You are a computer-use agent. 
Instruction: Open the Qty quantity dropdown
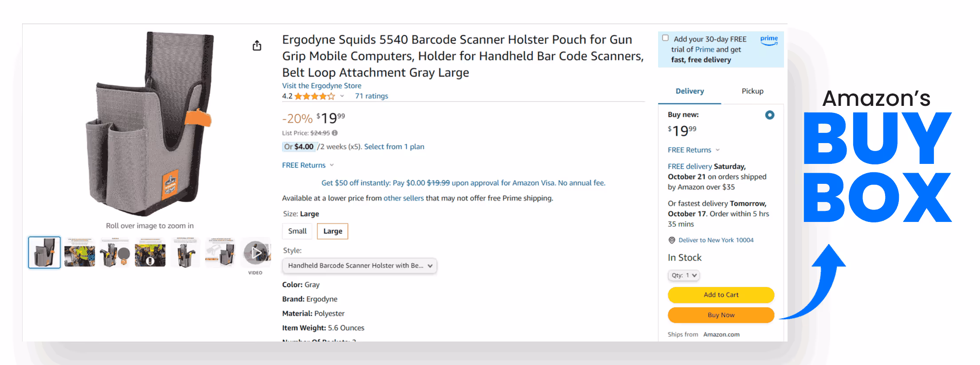click(684, 276)
